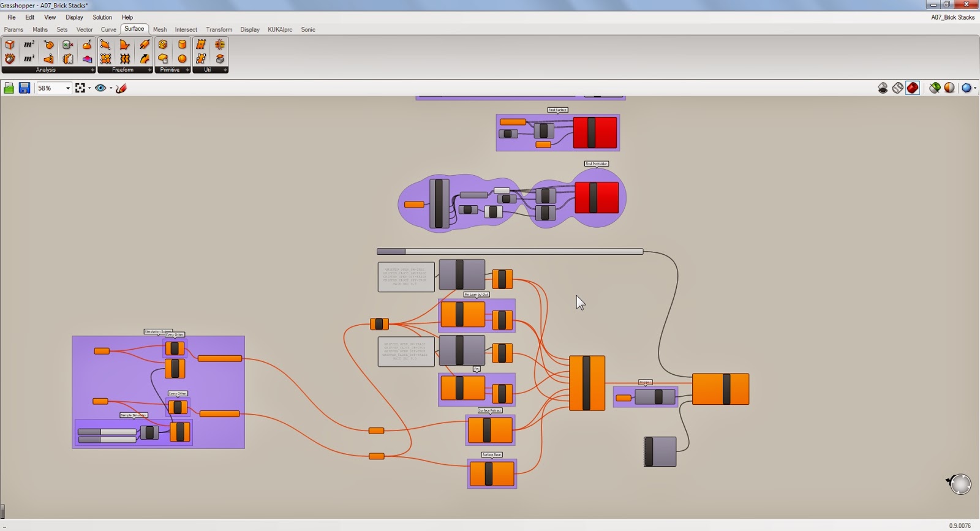This screenshot has height=531, width=980.
Task: Open the File menu
Action: pos(12,17)
